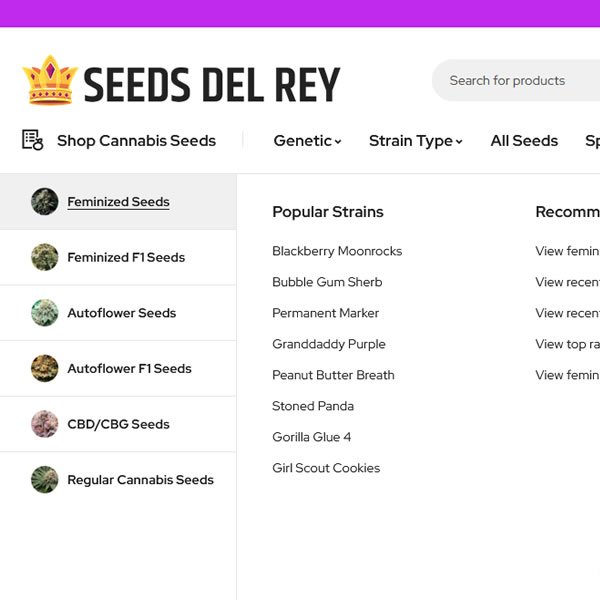This screenshot has width=600, height=600.
Task: Select the Autoflower F1 Seeds thumbnail icon
Action: [x=45, y=368]
